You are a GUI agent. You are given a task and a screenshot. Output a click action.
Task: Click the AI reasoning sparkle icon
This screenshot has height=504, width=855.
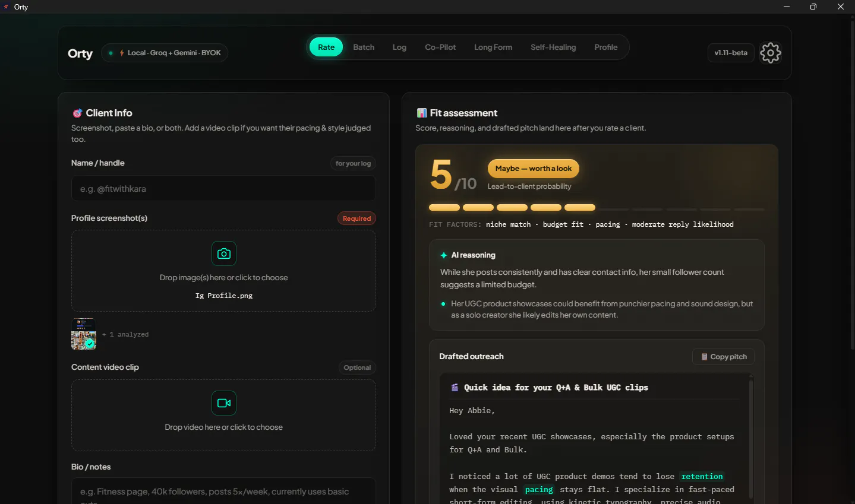point(444,255)
